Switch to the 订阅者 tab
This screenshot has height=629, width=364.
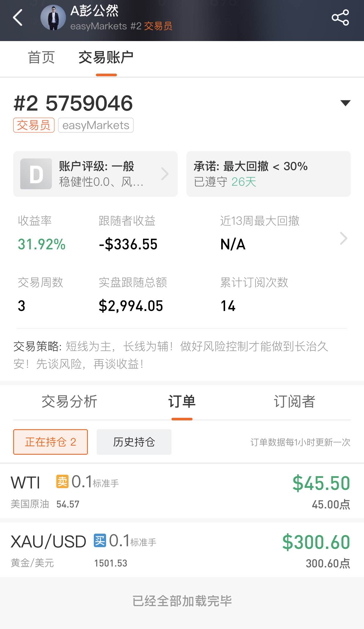coord(294,401)
